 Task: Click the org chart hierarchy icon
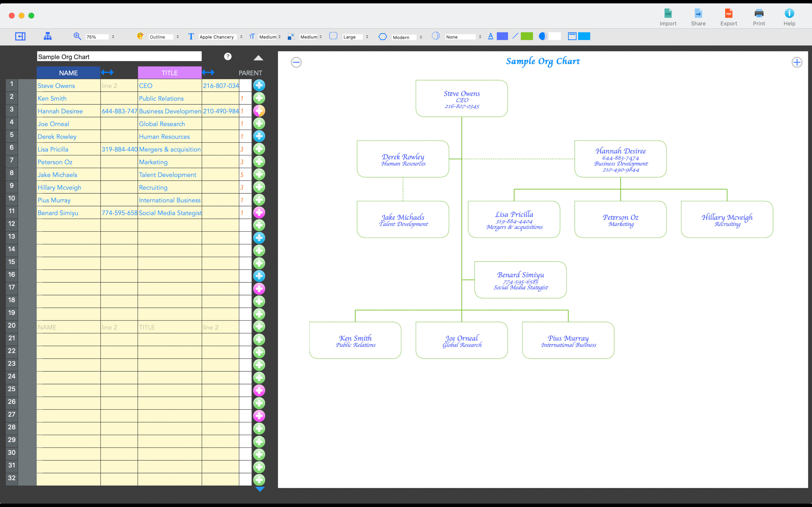[x=48, y=37]
